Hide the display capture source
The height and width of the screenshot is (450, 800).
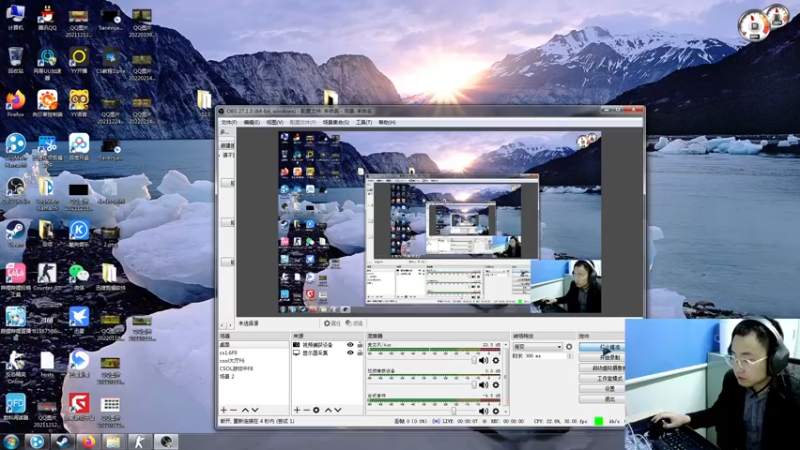350,353
